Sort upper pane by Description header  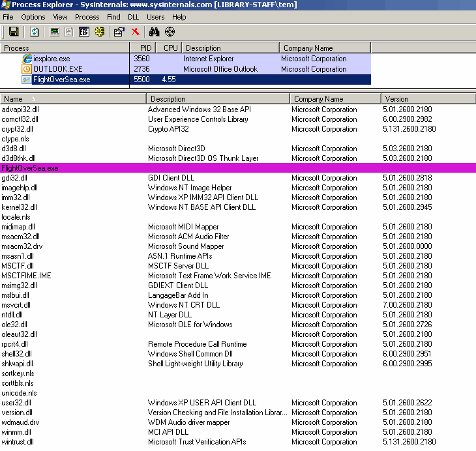coord(230,48)
